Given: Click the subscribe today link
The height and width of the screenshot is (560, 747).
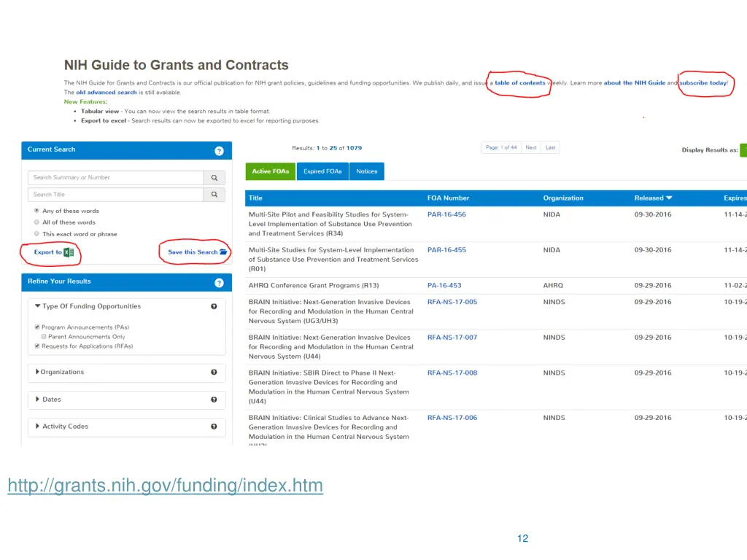Looking at the screenshot, I should (x=703, y=83).
